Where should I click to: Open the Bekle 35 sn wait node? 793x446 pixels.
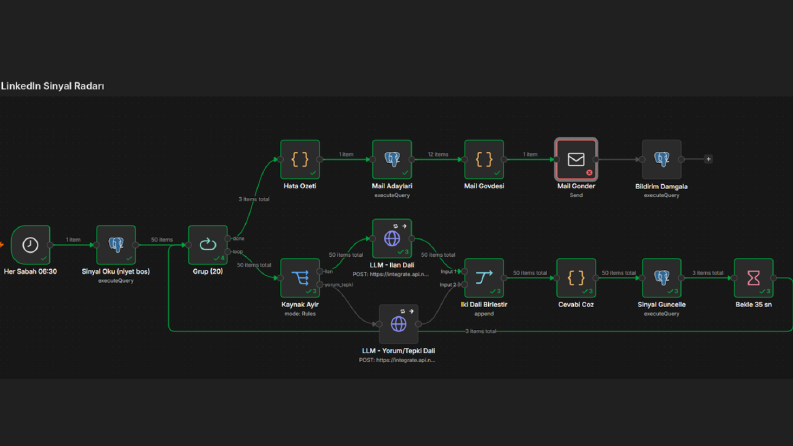754,278
